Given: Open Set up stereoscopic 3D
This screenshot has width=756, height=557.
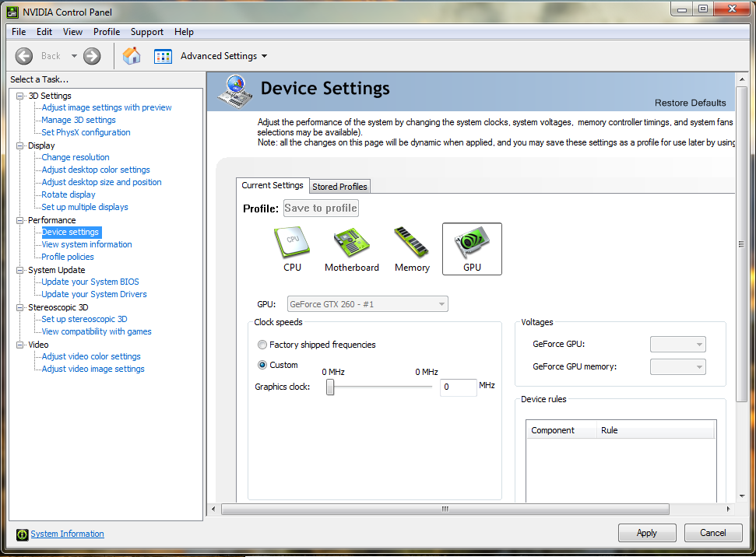Looking at the screenshot, I should [84, 319].
